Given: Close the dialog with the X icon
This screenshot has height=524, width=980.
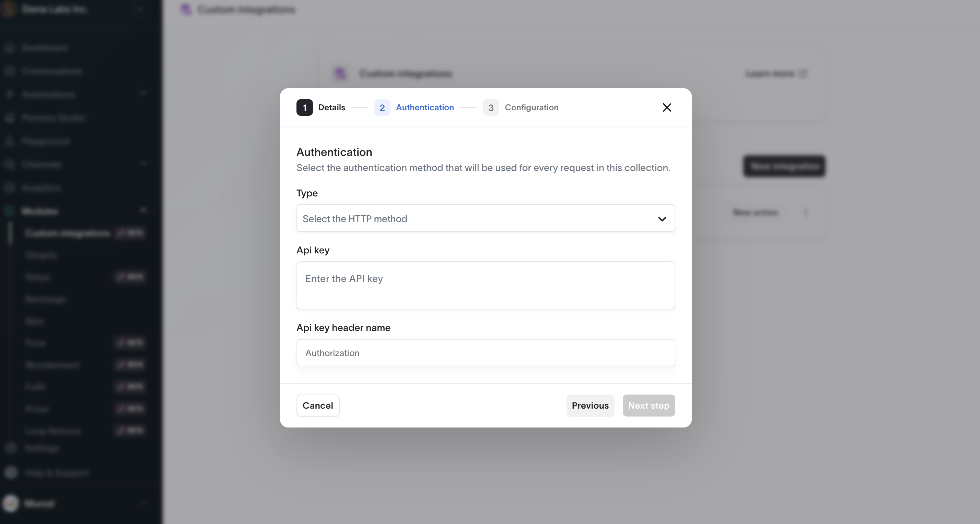Looking at the screenshot, I should point(666,107).
